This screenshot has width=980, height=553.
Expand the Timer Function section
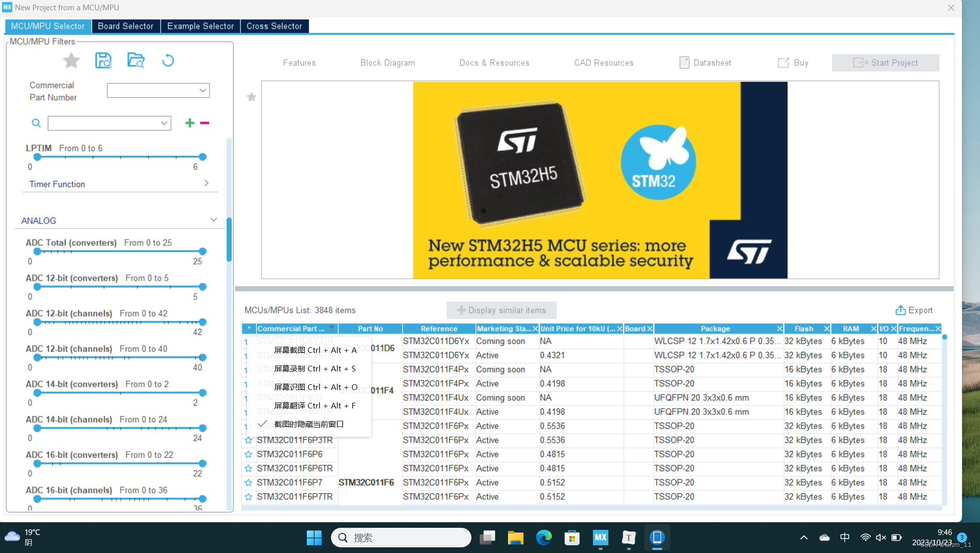(x=206, y=184)
